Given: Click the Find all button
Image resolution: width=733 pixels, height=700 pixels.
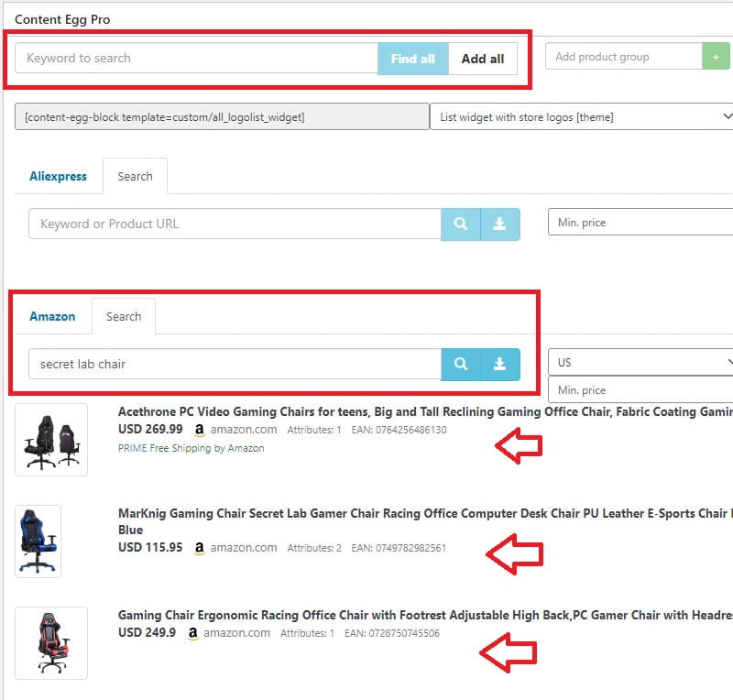Looking at the screenshot, I should coord(413,59).
